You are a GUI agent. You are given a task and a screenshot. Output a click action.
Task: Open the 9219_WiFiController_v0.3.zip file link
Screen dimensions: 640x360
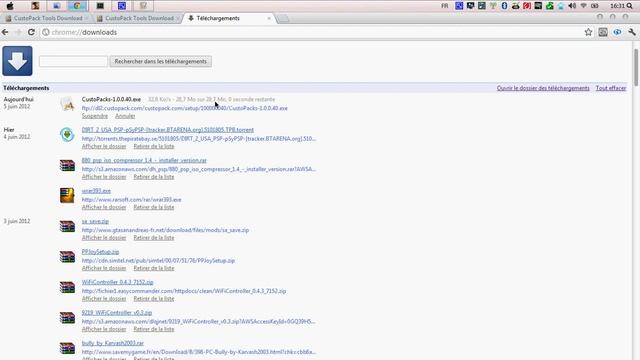[117, 313]
